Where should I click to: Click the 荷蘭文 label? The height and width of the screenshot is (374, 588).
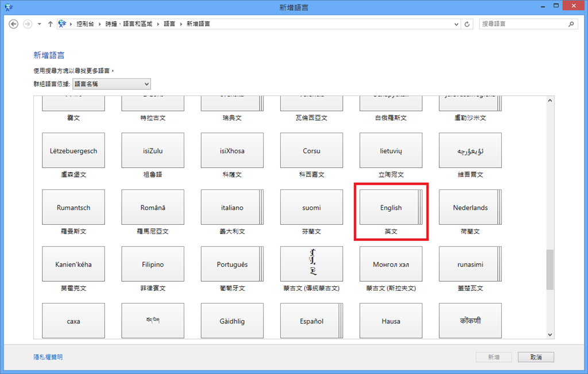[470, 232]
